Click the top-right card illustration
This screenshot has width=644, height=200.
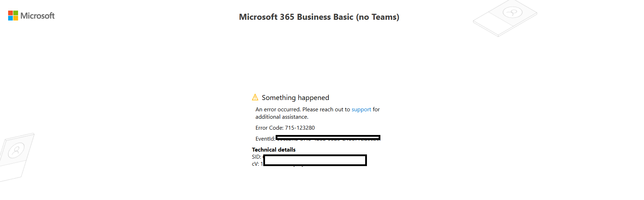coord(505,18)
